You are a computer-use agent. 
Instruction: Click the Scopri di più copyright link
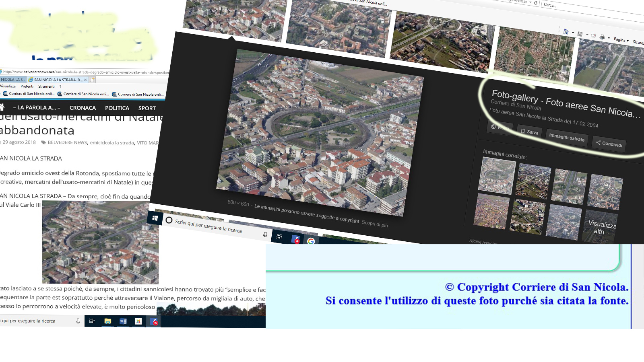pos(375,224)
